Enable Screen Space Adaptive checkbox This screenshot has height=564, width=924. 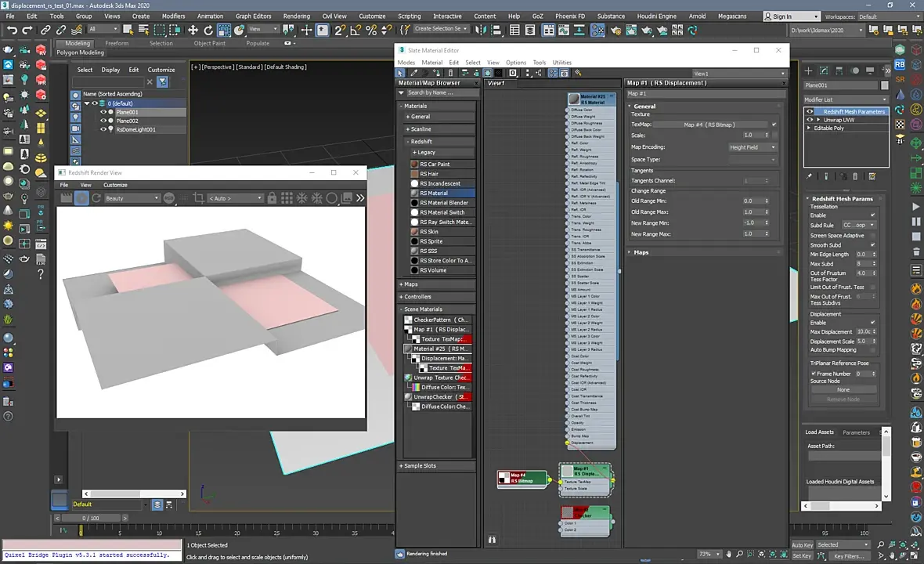click(872, 235)
